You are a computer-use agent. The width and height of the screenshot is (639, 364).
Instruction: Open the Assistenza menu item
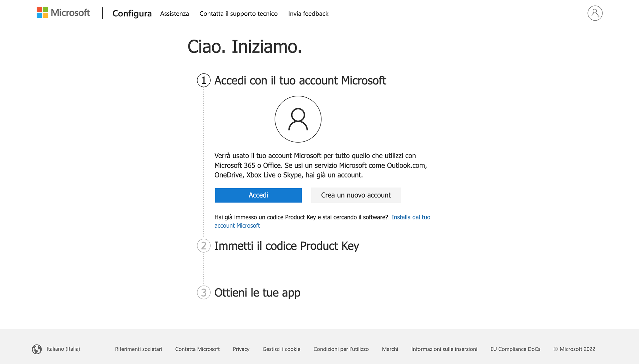click(x=174, y=14)
